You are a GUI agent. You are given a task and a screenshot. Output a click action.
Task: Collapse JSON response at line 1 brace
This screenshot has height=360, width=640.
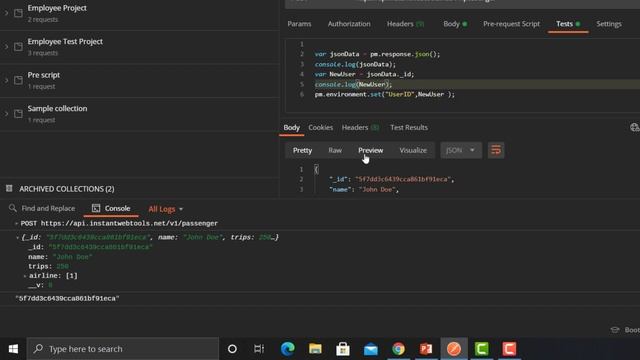click(x=316, y=169)
